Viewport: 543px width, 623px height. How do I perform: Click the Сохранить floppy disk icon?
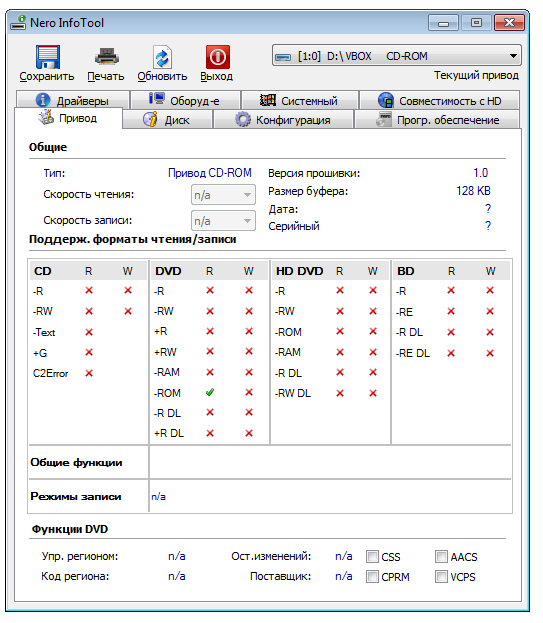pos(48,57)
